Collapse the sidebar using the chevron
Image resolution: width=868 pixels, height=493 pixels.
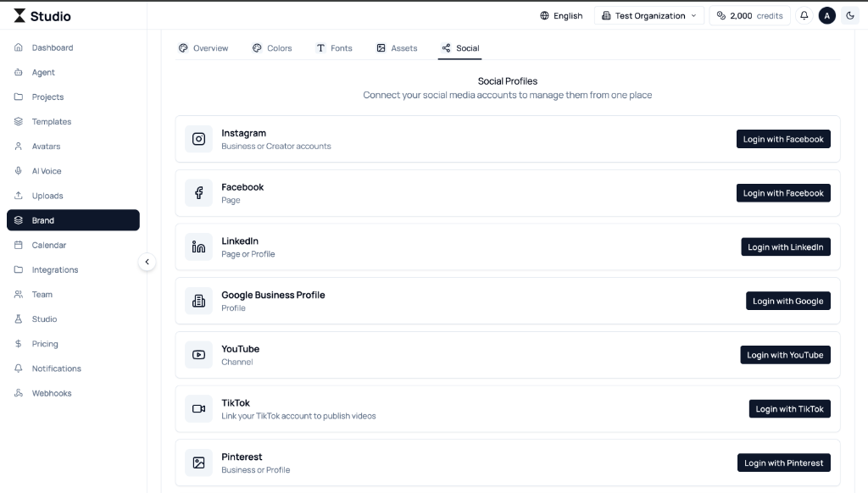pyautogui.click(x=147, y=262)
